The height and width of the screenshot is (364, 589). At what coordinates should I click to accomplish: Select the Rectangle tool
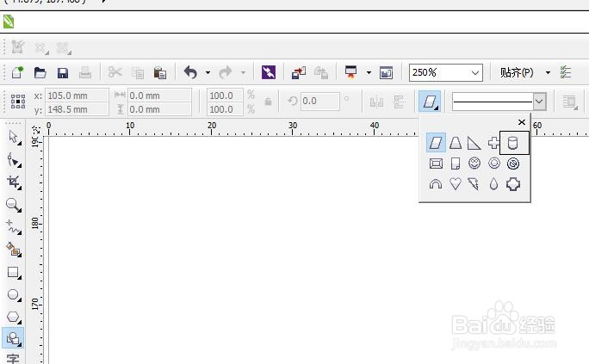(x=14, y=272)
